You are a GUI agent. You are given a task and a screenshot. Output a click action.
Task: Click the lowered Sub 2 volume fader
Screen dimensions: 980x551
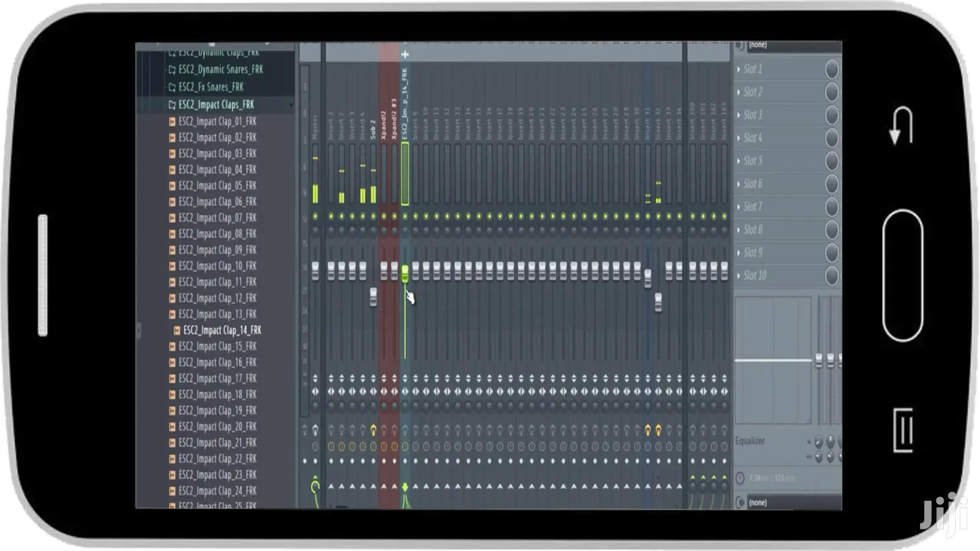(373, 297)
